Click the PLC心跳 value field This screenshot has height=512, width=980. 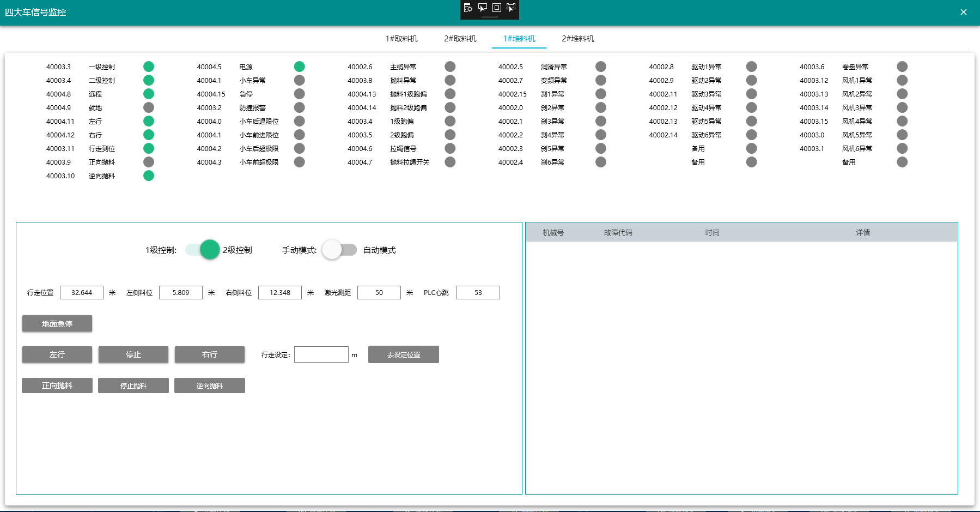(x=478, y=292)
